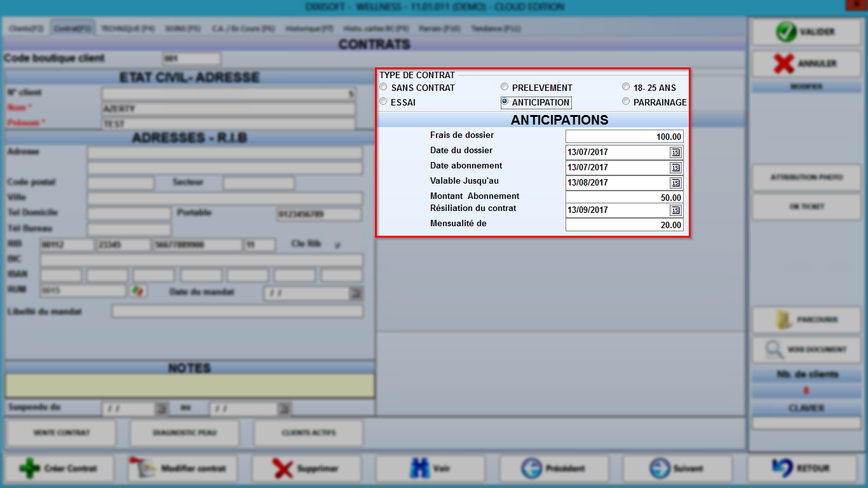The image size is (868, 488).
Task: Select the PRELEVEMENT contract type
Action: click(504, 87)
